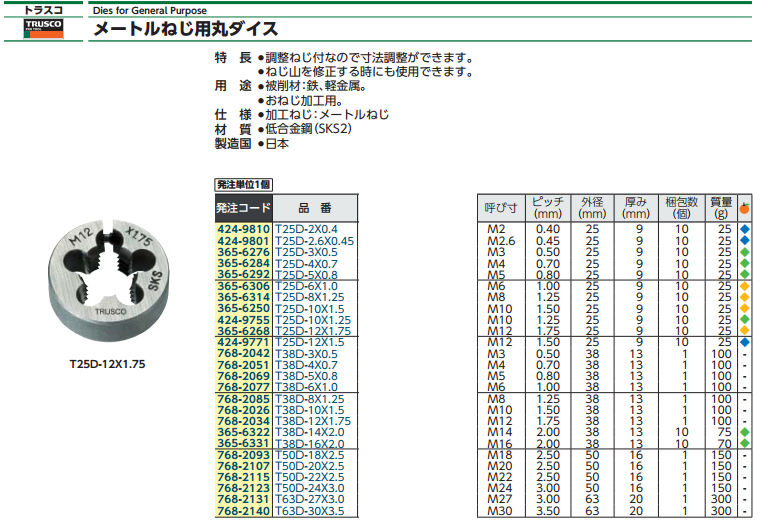Open order code 424-9810

[243, 230]
